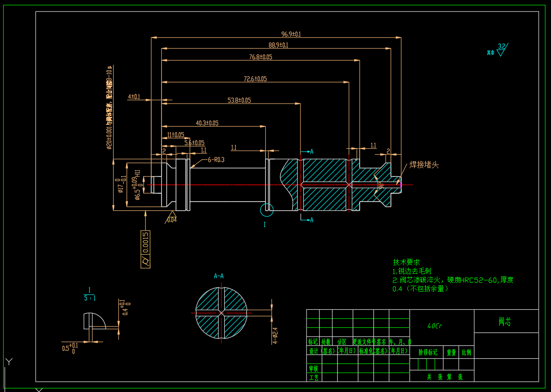Click the hatched A-A circular cross-section view
This screenshot has width=551, height=392.
click(x=221, y=312)
